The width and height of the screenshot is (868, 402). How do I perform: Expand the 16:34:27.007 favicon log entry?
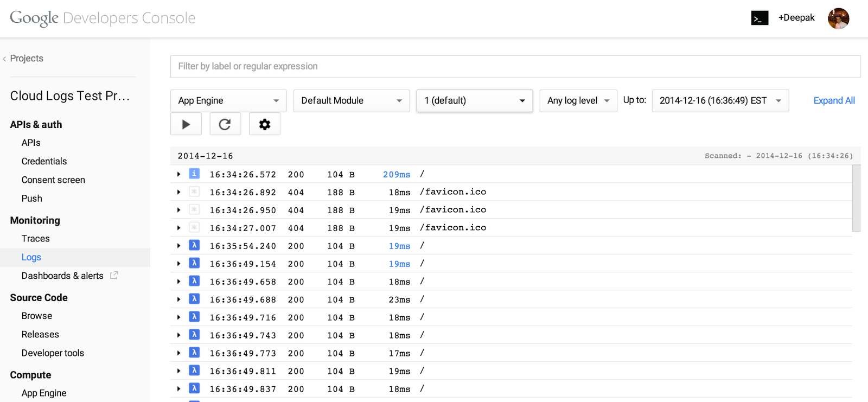(x=178, y=228)
